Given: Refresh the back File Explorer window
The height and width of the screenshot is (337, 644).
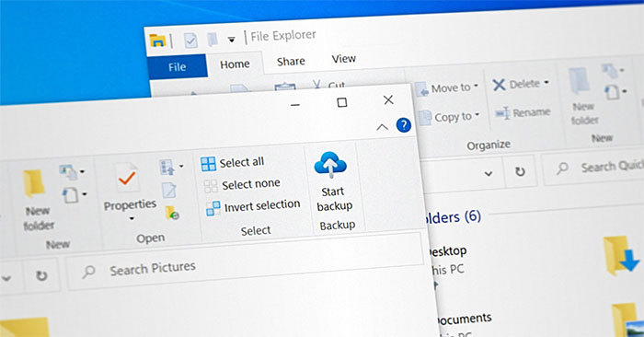Looking at the screenshot, I should coord(521,171).
